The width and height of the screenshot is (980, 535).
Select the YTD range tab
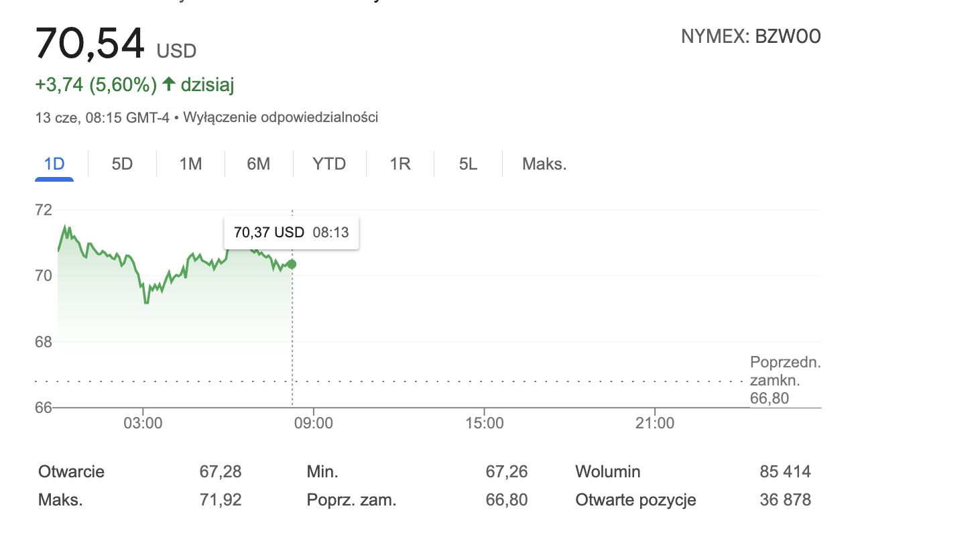tap(329, 164)
